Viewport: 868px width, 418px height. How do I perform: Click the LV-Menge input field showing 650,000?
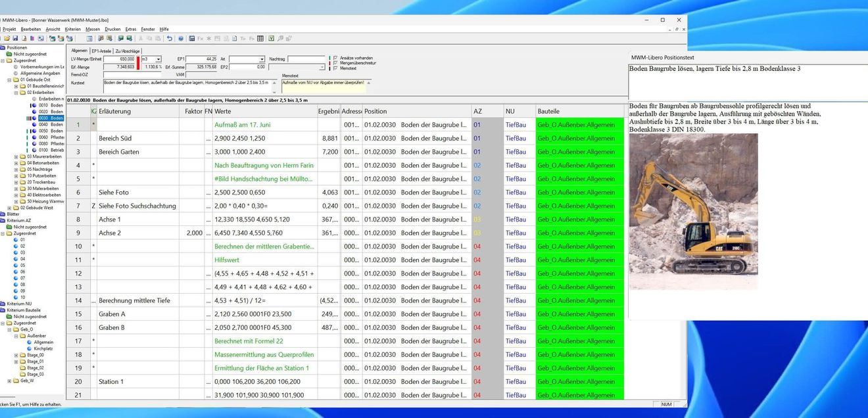[x=119, y=59]
